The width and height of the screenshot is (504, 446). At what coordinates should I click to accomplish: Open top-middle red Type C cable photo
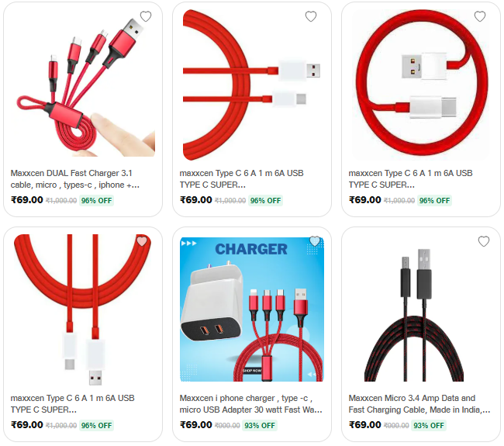[x=252, y=85]
